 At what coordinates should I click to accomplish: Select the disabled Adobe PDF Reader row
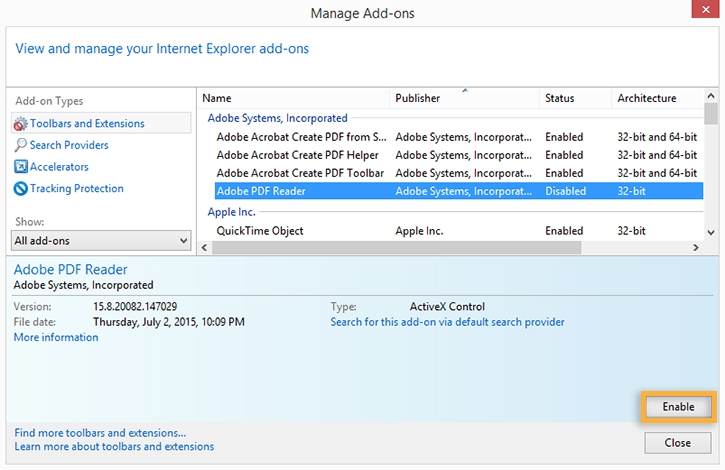[261, 191]
